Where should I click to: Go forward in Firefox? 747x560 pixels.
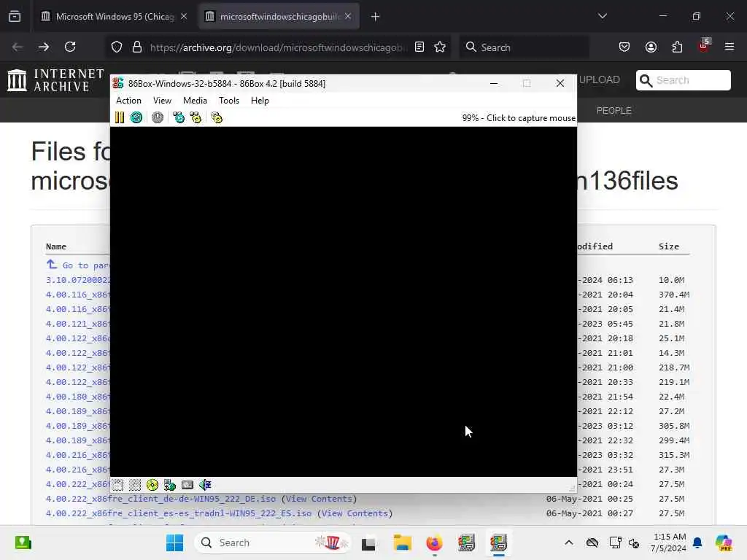43,47
